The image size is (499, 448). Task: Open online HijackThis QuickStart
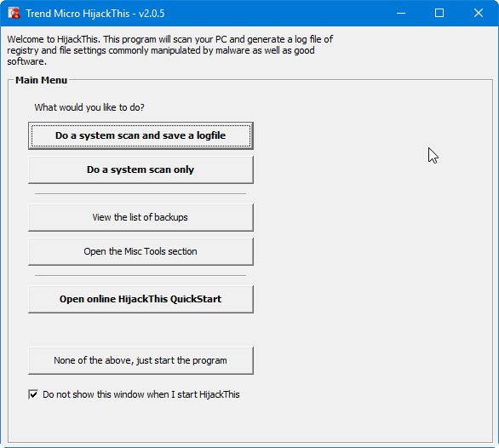141,299
